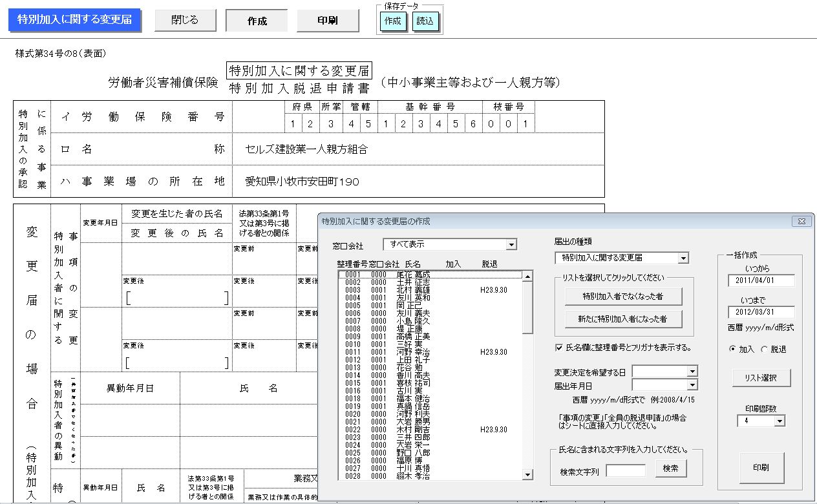The width and height of the screenshot is (817, 504).
Task: Click the member list scrollbar down arrow
Action: [527, 475]
